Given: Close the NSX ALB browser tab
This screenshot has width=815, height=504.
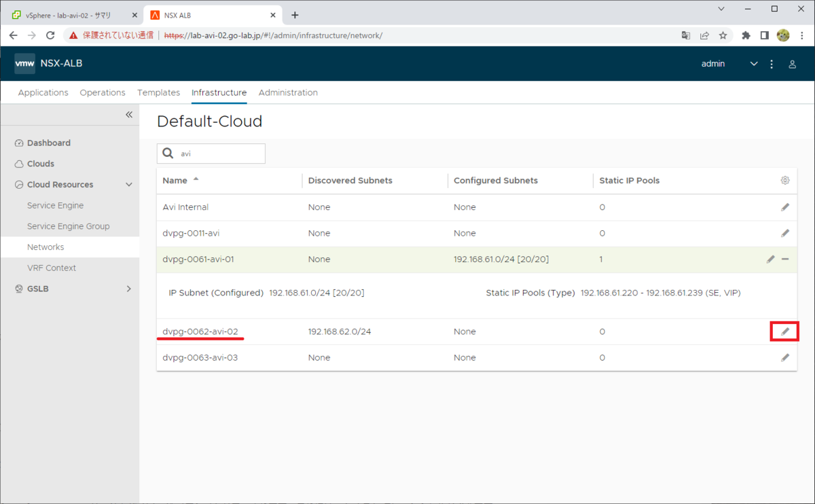Looking at the screenshot, I should point(272,15).
